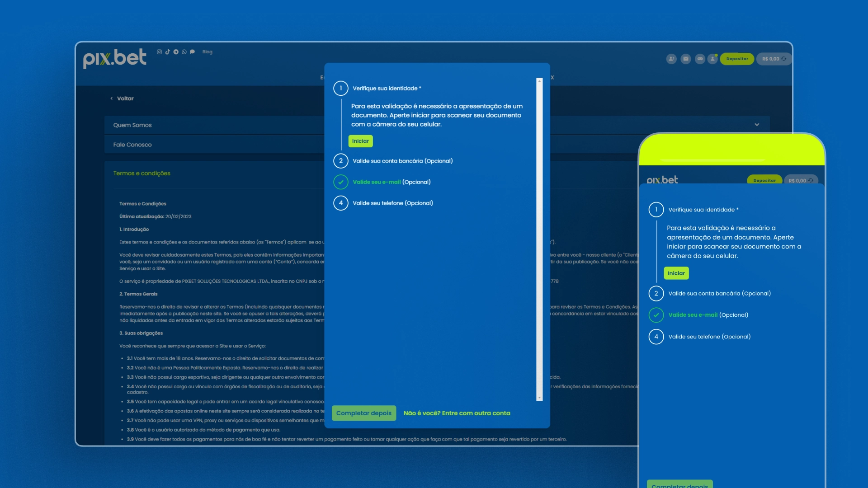Click the modal scrollbar up arrow
This screenshot has width=868, height=488.
(x=539, y=81)
